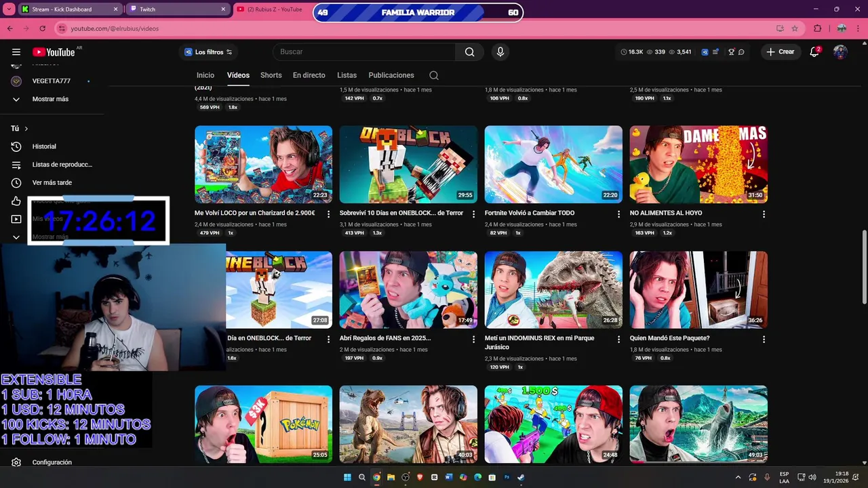Open video Fortnite Volvió a Cambiar TODO
Screen dimensions: 868x488
[530, 213]
